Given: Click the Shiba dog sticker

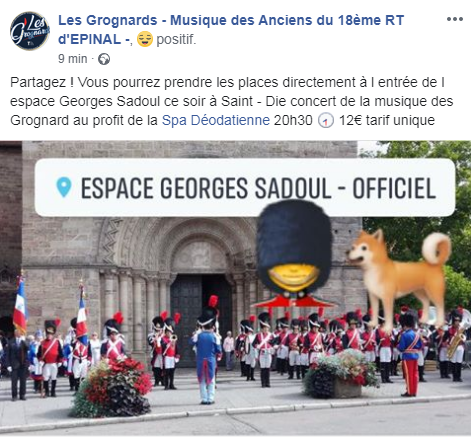Looking at the screenshot, I should tap(399, 275).
